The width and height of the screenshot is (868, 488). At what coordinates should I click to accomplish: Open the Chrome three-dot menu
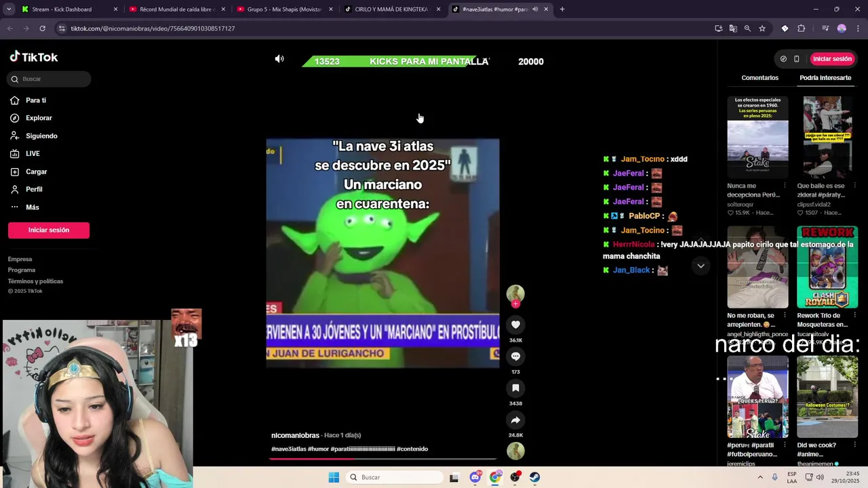coord(858,28)
